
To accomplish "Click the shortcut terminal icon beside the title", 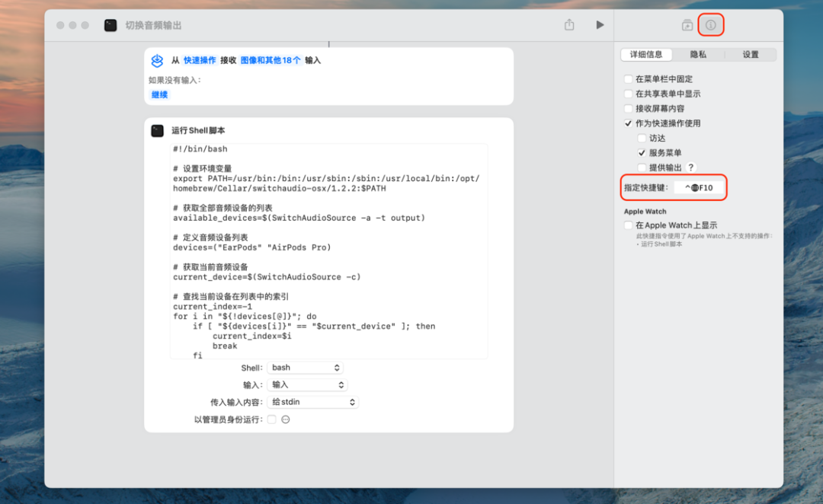I will (x=110, y=25).
